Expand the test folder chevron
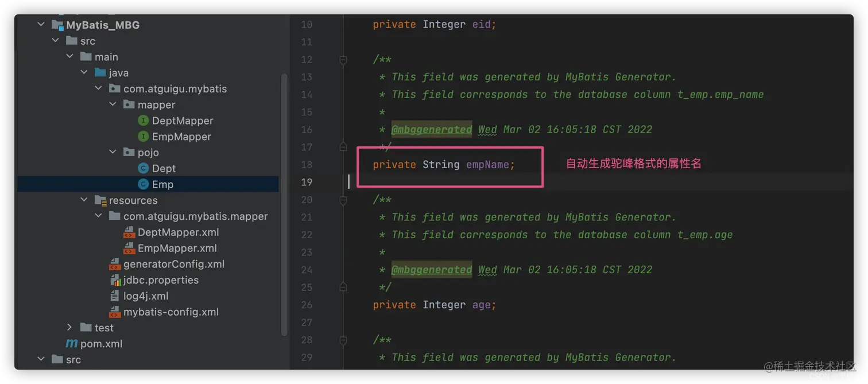 (x=69, y=327)
